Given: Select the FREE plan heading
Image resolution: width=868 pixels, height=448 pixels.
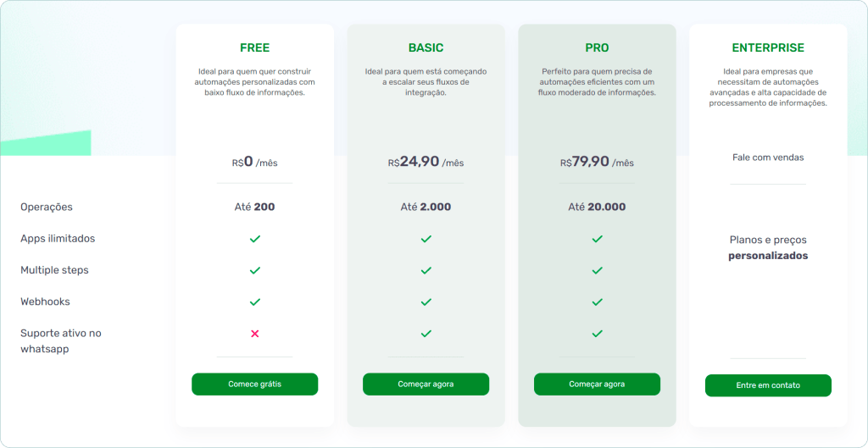Looking at the screenshot, I should tap(254, 48).
